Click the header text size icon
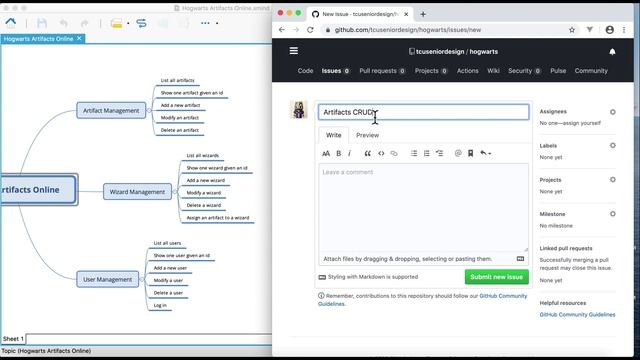 click(326, 153)
